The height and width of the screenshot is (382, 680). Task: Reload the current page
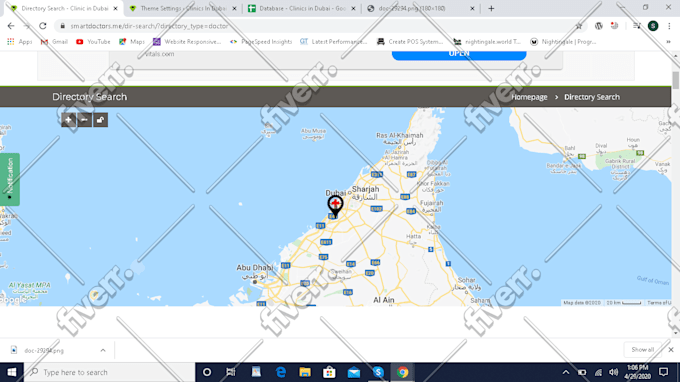[42, 26]
